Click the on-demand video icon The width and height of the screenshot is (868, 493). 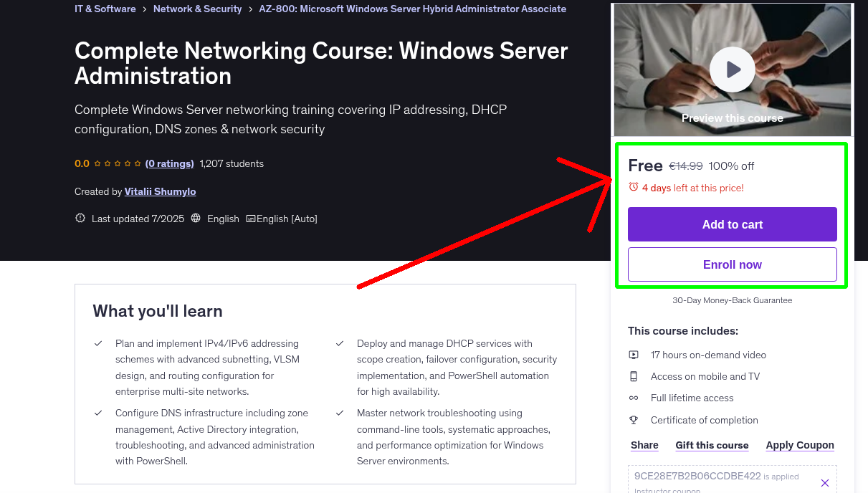[633, 354]
